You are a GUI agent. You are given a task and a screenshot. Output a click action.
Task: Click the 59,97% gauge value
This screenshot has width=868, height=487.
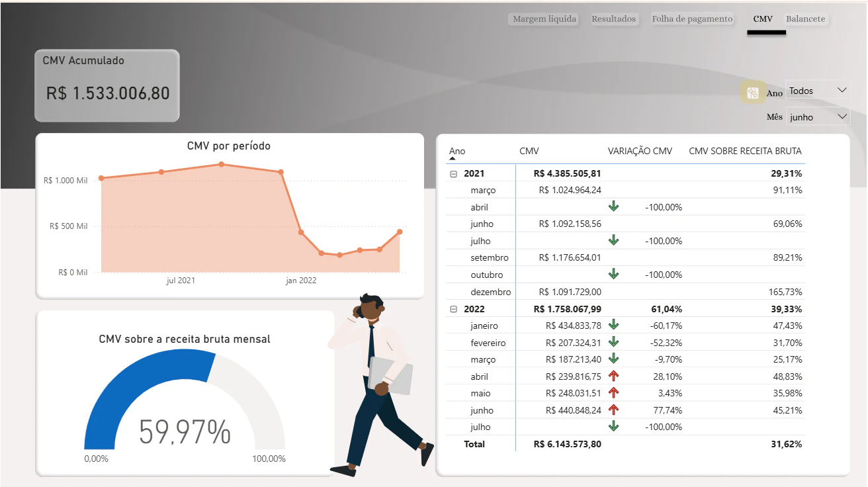(185, 432)
